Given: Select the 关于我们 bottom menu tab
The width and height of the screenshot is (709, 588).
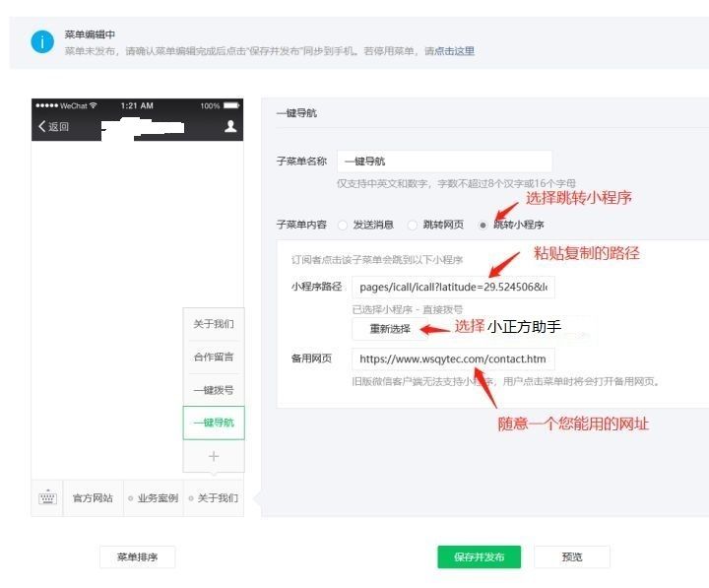Looking at the screenshot, I should tap(214, 498).
